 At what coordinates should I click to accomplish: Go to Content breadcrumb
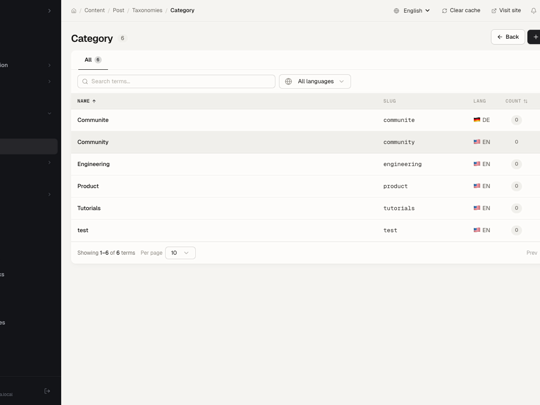point(94,10)
